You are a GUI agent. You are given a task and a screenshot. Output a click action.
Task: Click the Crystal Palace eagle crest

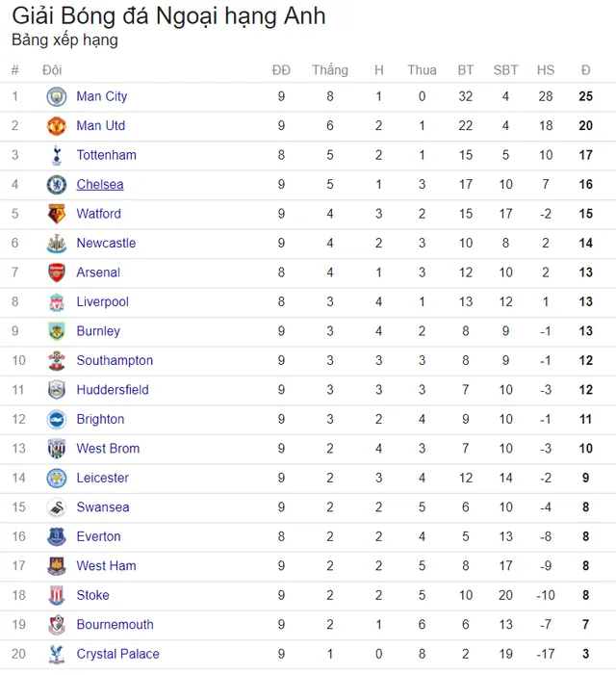coord(57,655)
